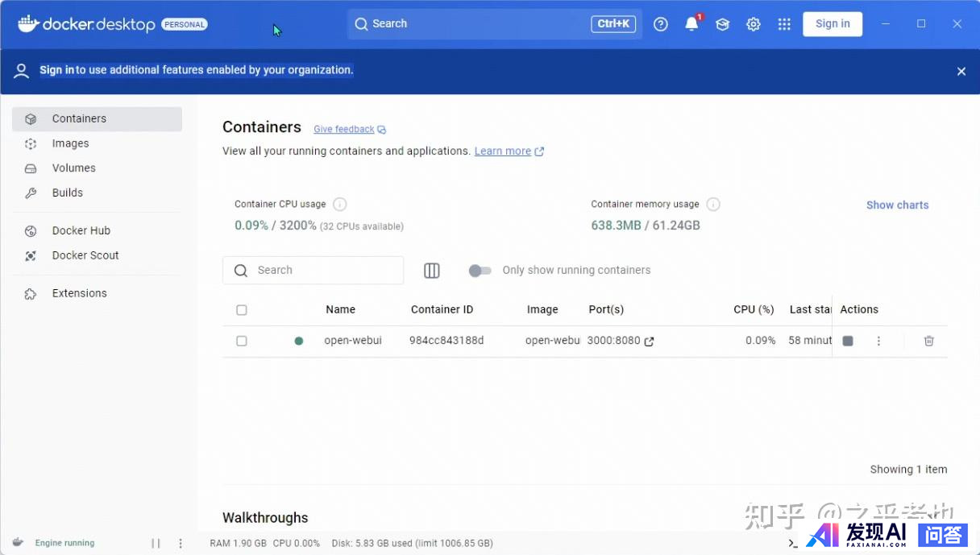980x555 pixels.
Task: Go to Volumes in sidebar
Action: [x=97, y=168]
